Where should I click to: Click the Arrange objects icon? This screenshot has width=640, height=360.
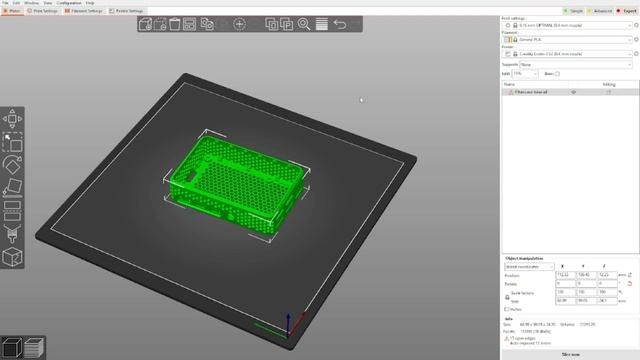pos(190,24)
